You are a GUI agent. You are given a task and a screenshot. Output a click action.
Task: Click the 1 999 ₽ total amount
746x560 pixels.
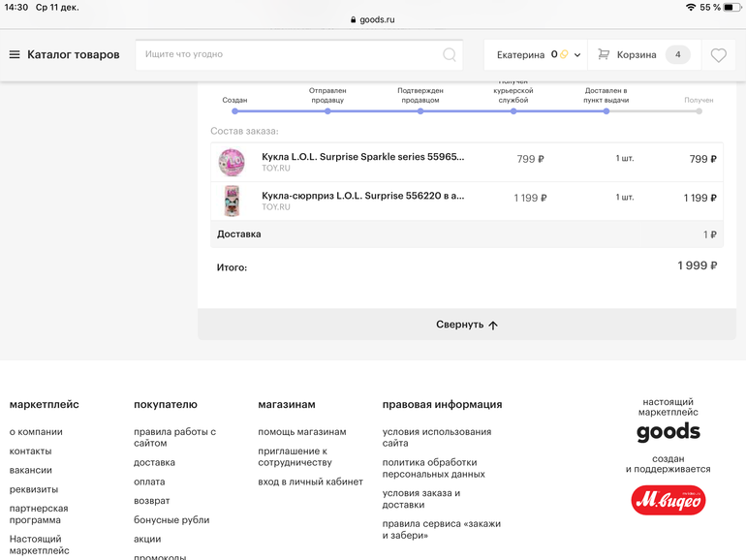697,265
